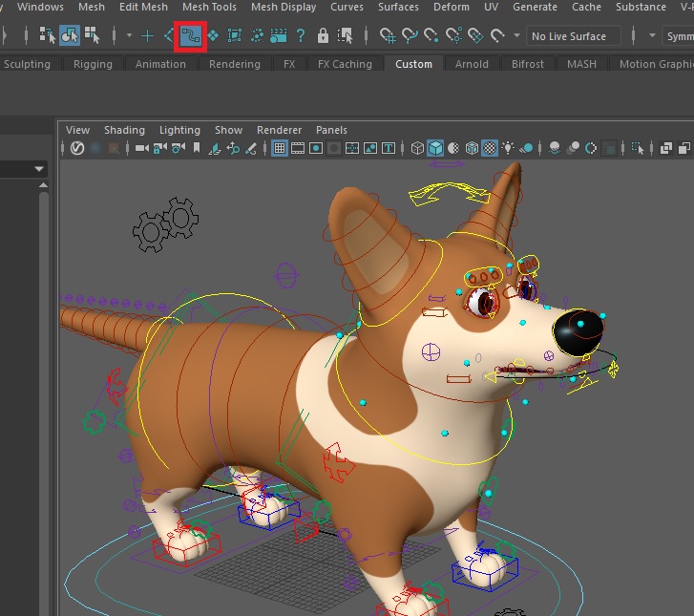Select by hierarchy and combinations icon
The width and height of the screenshot is (694, 616).
[47, 35]
